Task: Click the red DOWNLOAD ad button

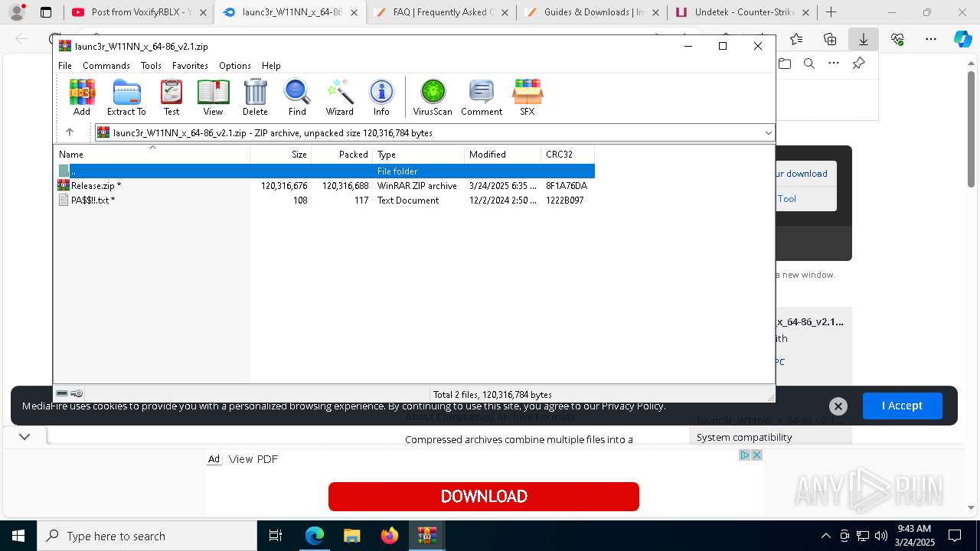Action: coord(484,497)
